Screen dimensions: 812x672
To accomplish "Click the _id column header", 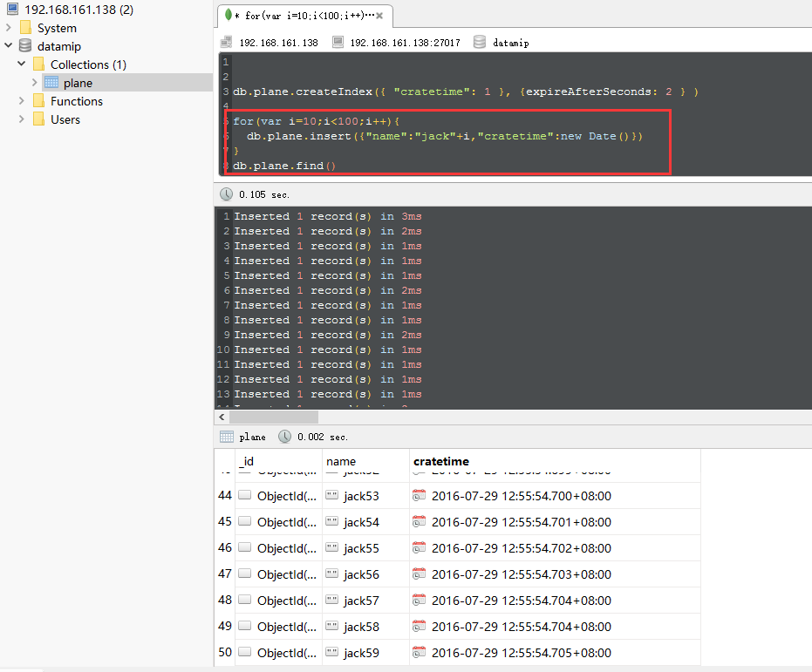I will pyautogui.click(x=278, y=461).
